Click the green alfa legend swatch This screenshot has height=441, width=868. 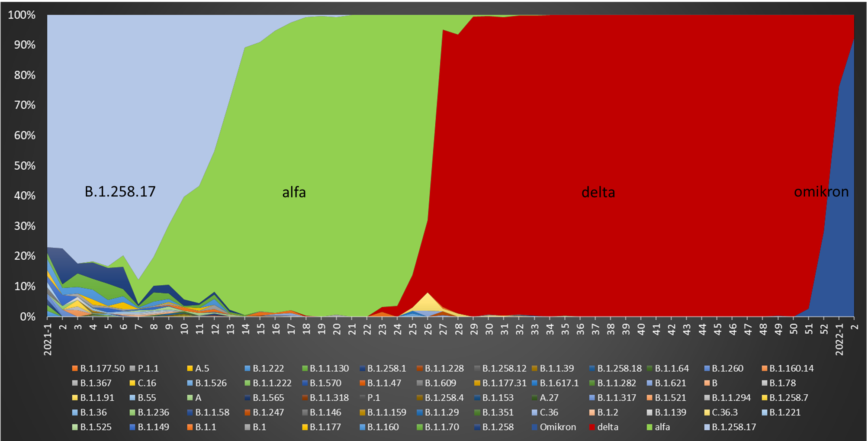point(649,427)
